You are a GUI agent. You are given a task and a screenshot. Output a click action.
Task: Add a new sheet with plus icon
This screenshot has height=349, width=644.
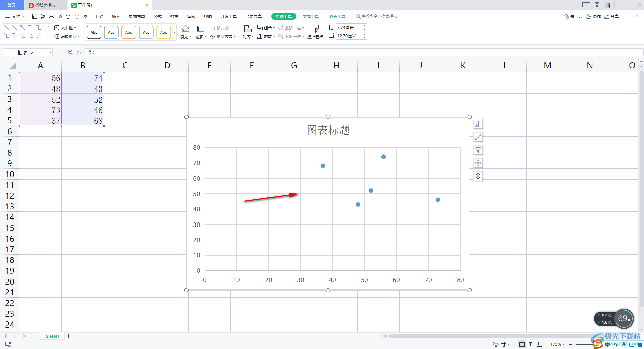click(x=68, y=336)
